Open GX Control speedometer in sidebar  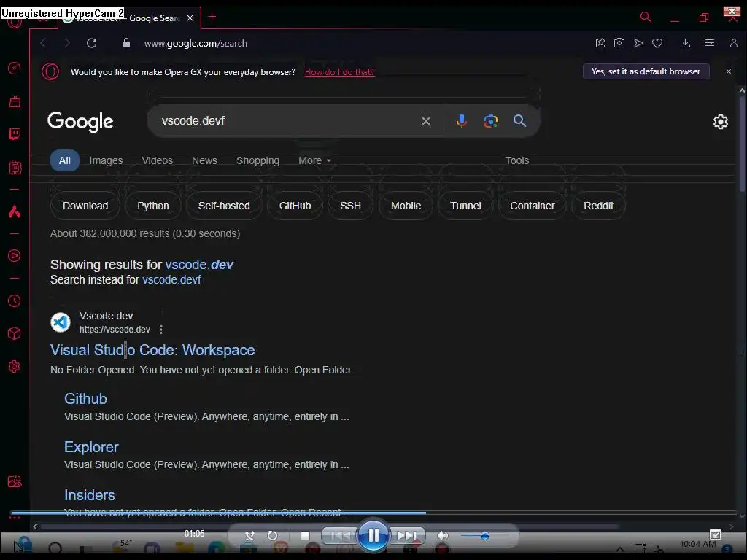click(15, 68)
